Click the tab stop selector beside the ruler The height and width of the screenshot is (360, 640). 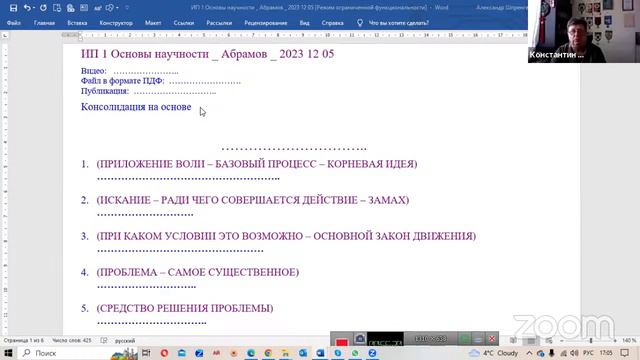5,36
